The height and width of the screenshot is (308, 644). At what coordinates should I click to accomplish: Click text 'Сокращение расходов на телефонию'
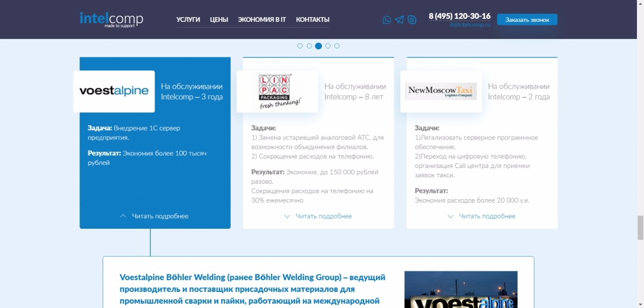click(316, 156)
